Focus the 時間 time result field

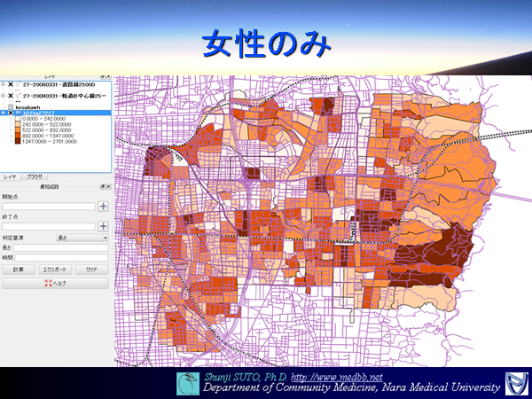(x=61, y=258)
